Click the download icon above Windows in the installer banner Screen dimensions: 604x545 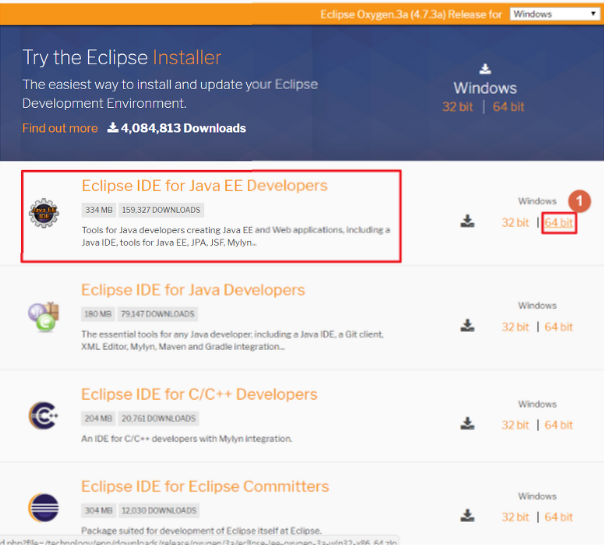(x=485, y=69)
